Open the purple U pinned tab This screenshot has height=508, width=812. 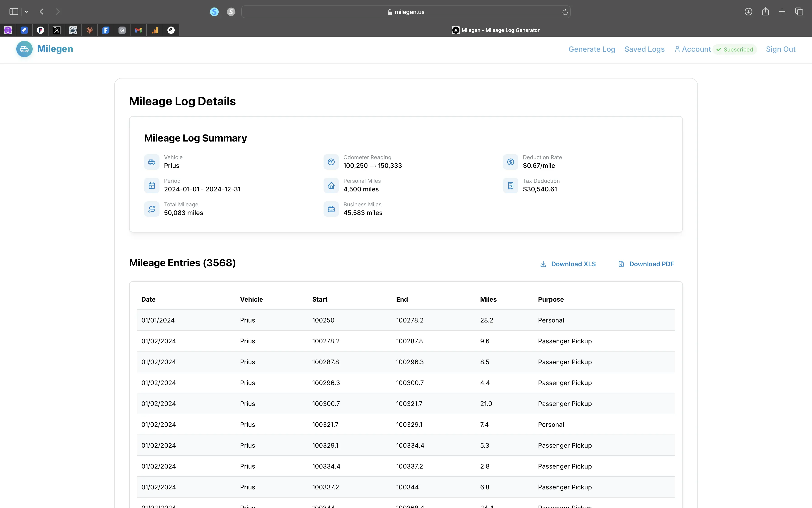tap(8, 30)
